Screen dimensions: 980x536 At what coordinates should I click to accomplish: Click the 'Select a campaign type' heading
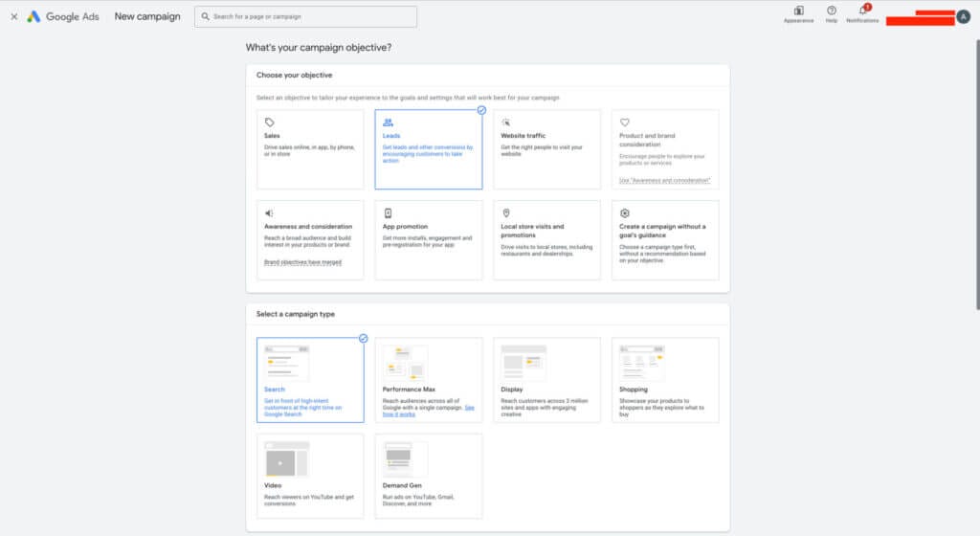[296, 314]
